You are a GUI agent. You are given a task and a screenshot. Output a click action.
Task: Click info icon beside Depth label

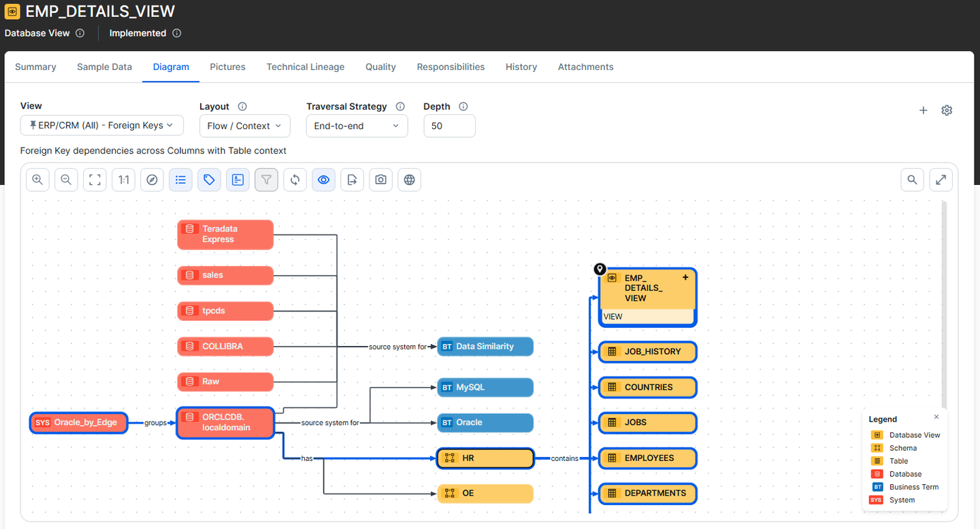coord(463,107)
